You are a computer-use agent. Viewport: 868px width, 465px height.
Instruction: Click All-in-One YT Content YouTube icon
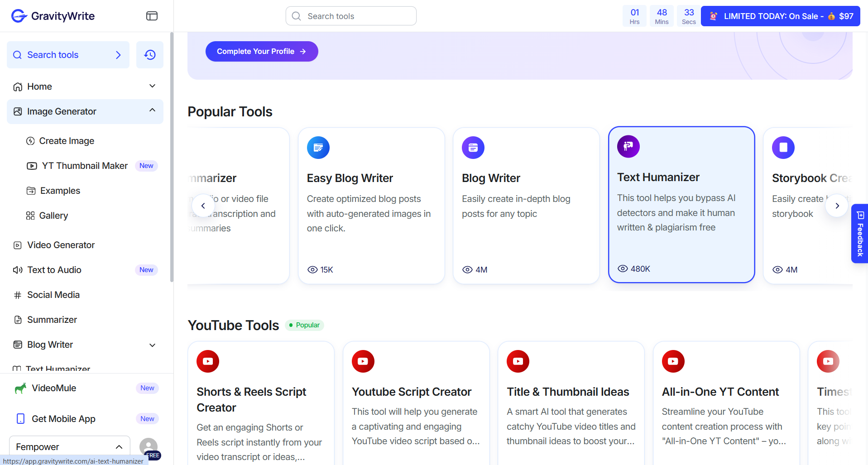tap(673, 361)
